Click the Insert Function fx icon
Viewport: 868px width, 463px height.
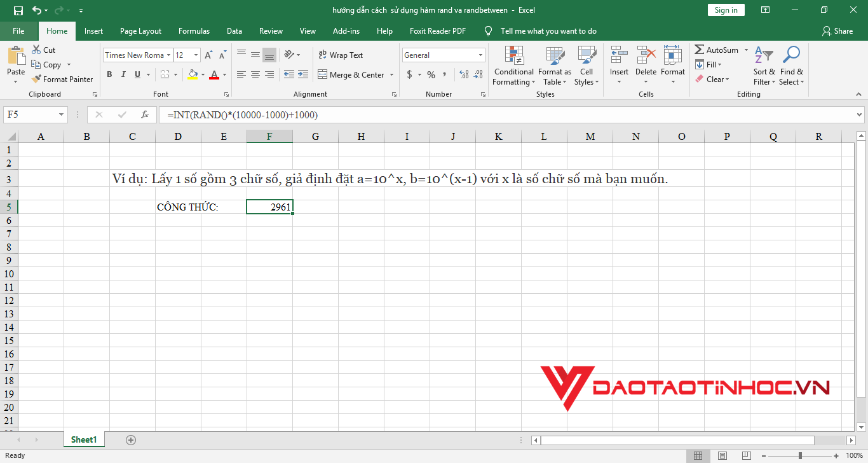pos(145,115)
